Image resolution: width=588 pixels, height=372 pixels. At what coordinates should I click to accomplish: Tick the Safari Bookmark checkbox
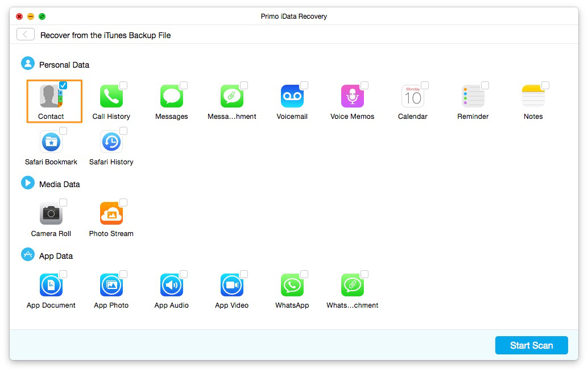63,131
